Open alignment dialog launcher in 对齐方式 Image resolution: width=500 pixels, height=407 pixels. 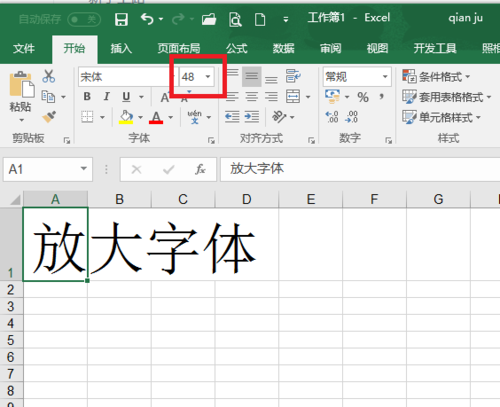click(311, 140)
